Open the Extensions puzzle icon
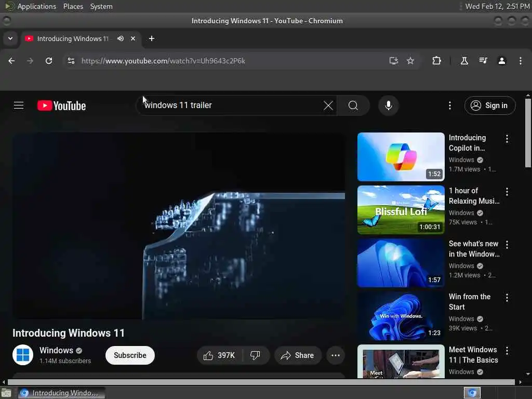Viewport: 532px width, 399px height. 436,61
